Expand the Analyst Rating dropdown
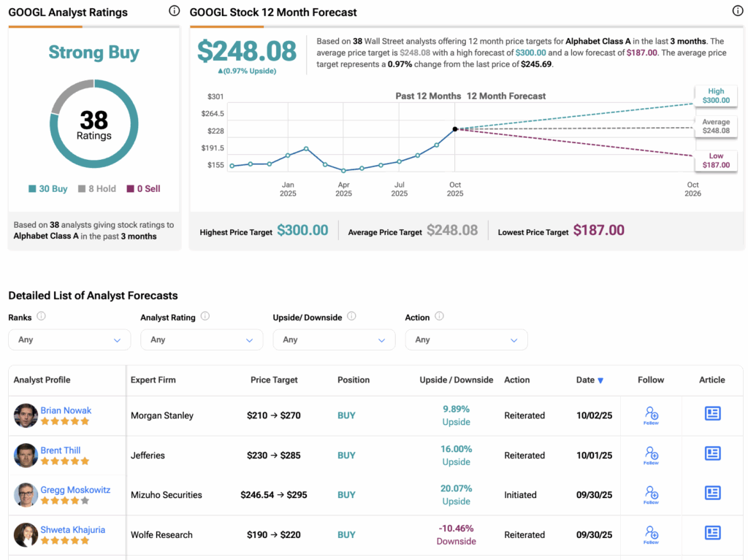The image size is (748, 560). coord(202,340)
